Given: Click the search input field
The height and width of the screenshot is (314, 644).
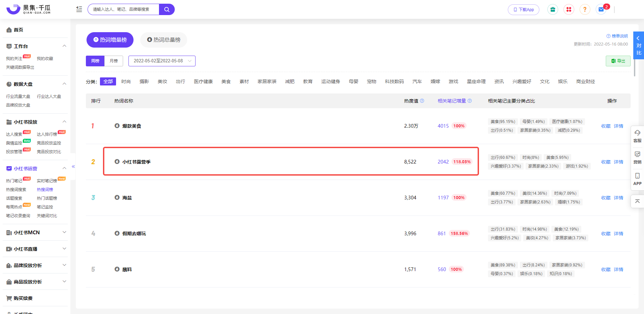Looking at the screenshot, I should (123, 9).
